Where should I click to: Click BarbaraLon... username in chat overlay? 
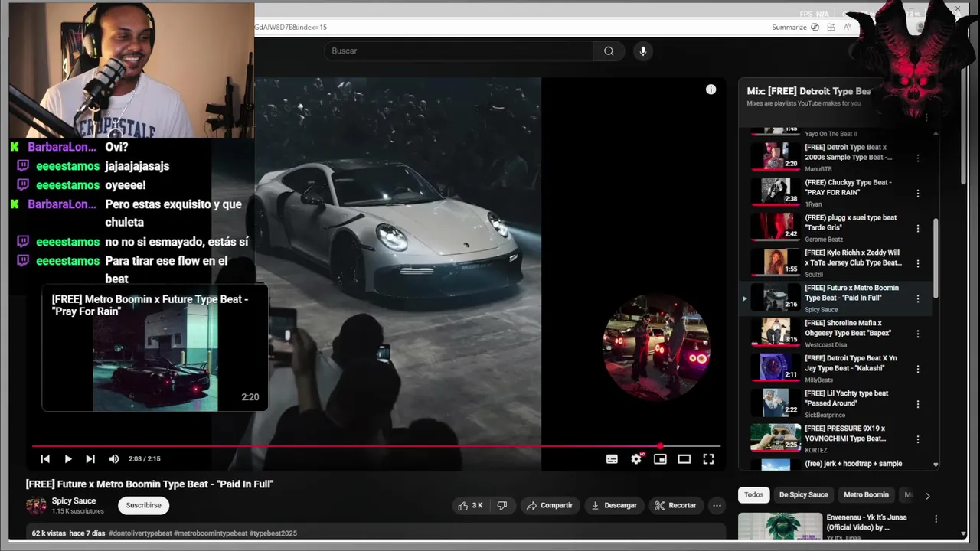pos(62,147)
